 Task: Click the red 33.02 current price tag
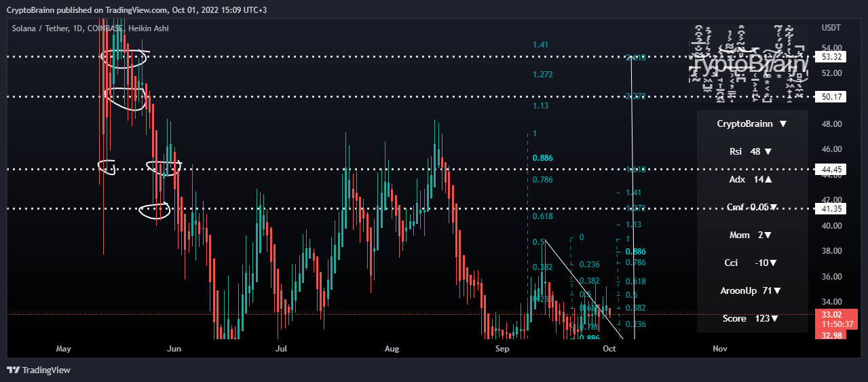point(831,314)
